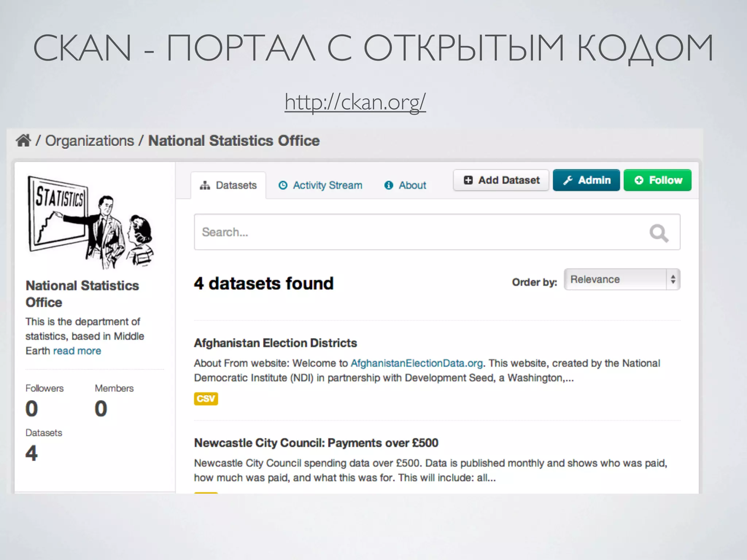Open the Activity Stream tab
Viewport: 747px width, 560px height.
click(x=320, y=185)
